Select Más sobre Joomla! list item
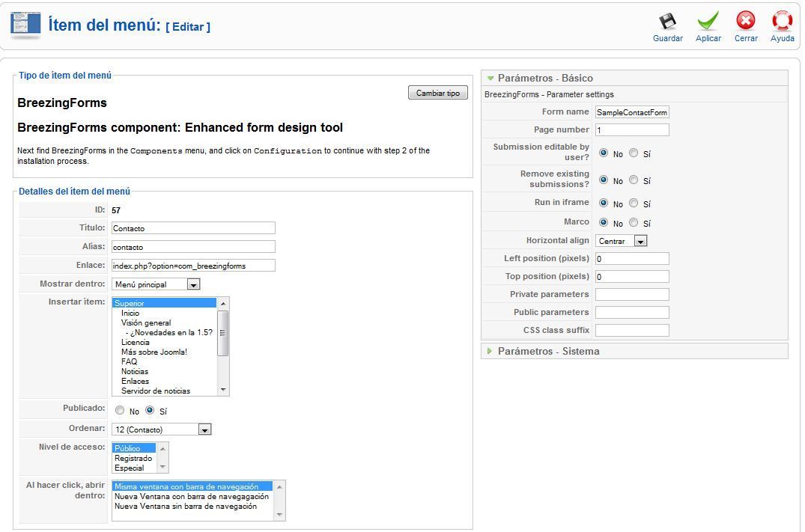Viewport: 805px width, 532px height. pos(164,352)
